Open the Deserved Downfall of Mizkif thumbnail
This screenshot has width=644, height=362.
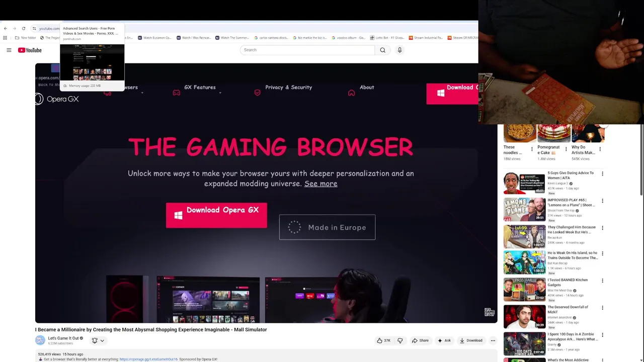pos(524,317)
